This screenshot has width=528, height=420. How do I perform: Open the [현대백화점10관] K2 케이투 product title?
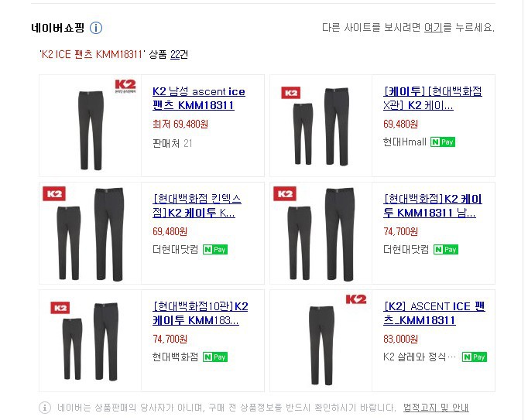click(201, 313)
